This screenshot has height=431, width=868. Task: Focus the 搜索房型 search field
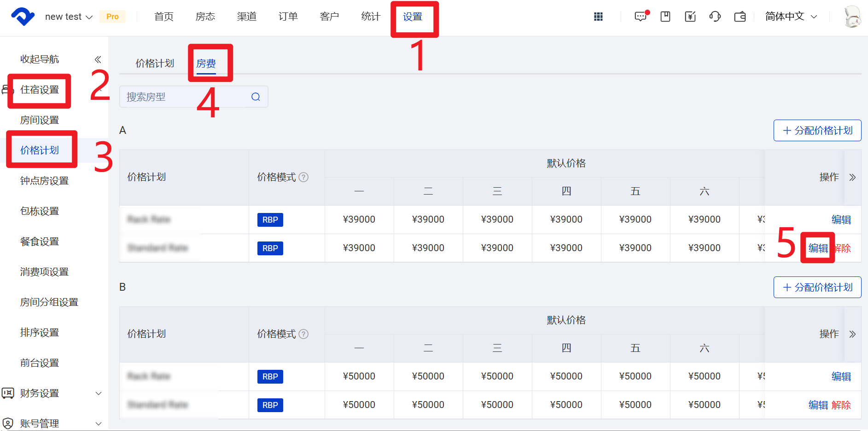tap(184, 97)
